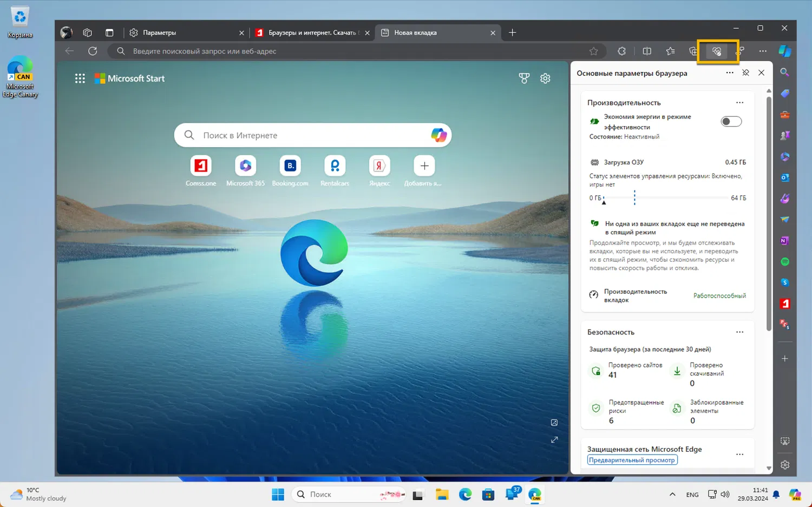Click the Предварительный просмотр badge
Viewport: 812px width, 507px height.
coord(632,460)
